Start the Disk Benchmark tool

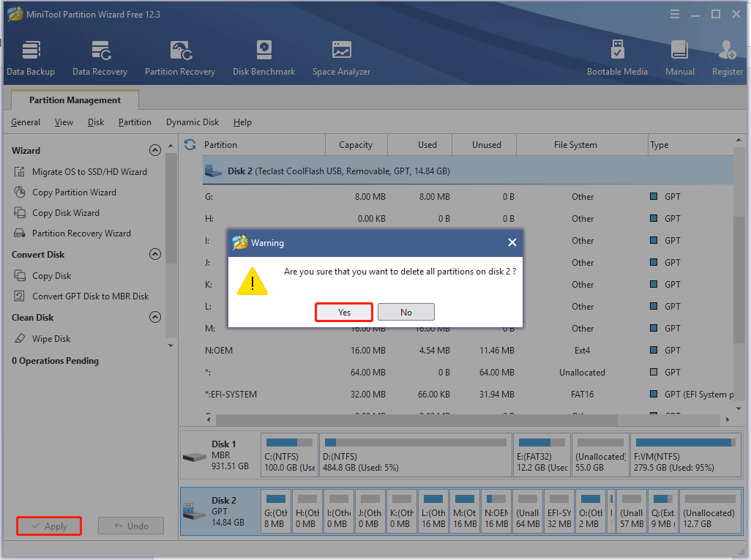tap(264, 58)
